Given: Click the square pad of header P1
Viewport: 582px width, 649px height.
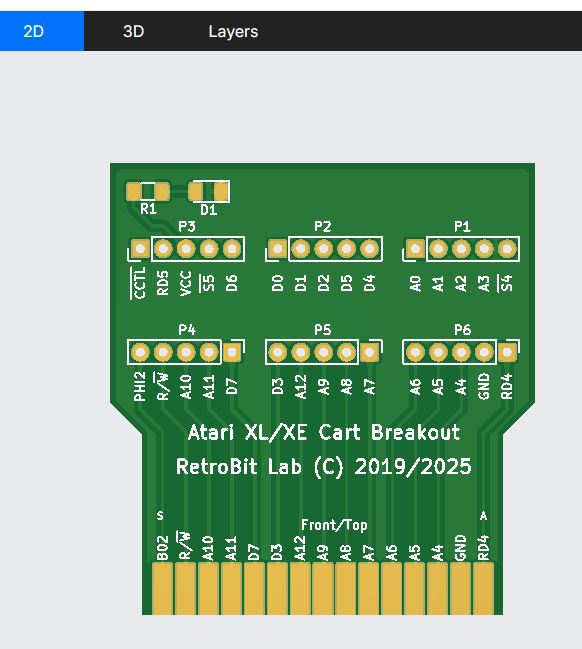Looking at the screenshot, I should click(x=415, y=249).
